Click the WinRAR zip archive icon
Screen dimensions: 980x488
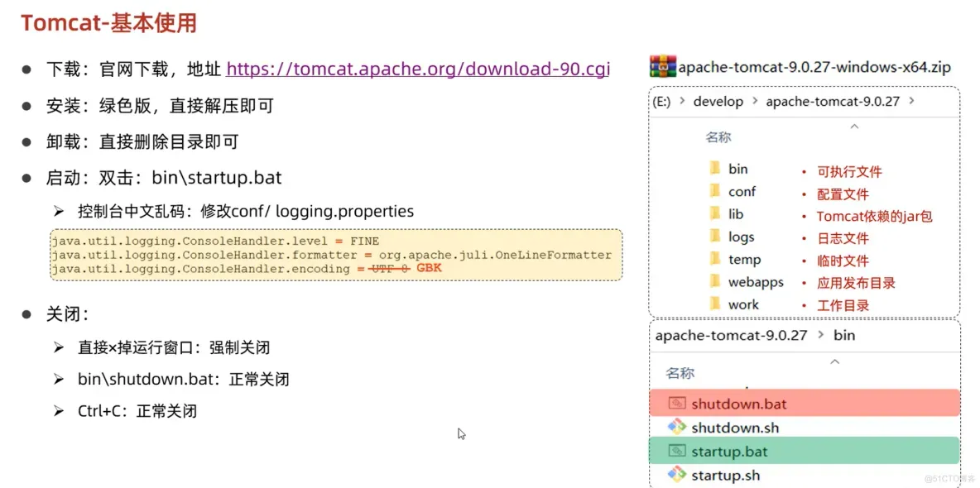click(x=662, y=65)
